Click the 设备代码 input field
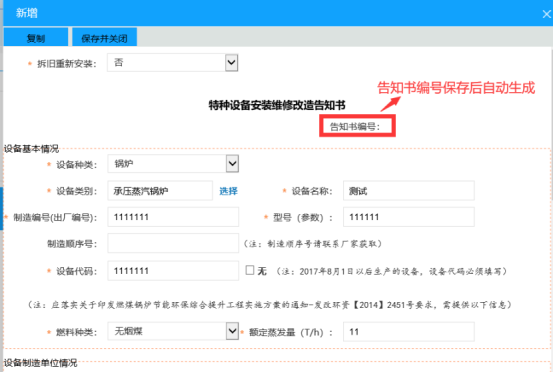This screenshot has height=372, width=554. [x=173, y=271]
